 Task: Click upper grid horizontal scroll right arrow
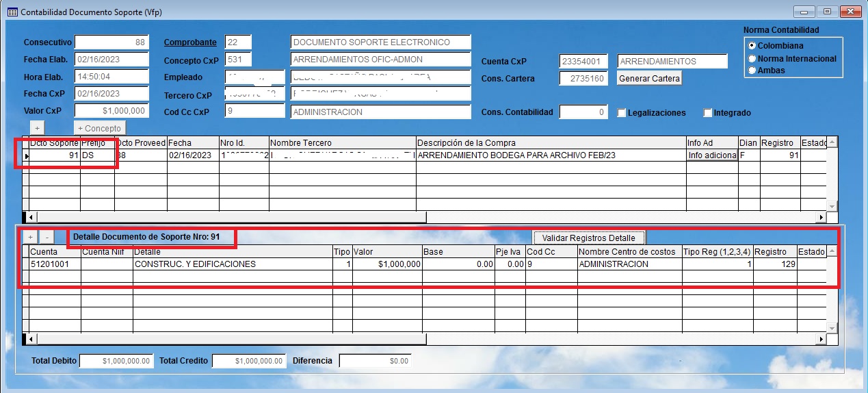pyautogui.click(x=822, y=218)
